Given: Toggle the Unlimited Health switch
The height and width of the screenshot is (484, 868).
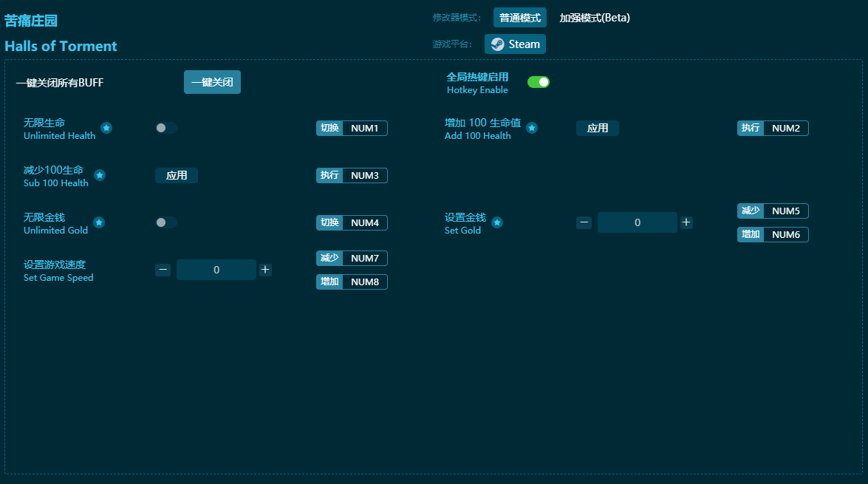Looking at the screenshot, I should (x=166, y=128).
